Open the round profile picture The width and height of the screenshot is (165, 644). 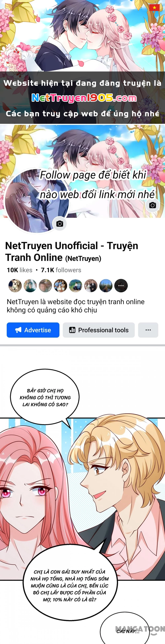[x=37, y=201]
